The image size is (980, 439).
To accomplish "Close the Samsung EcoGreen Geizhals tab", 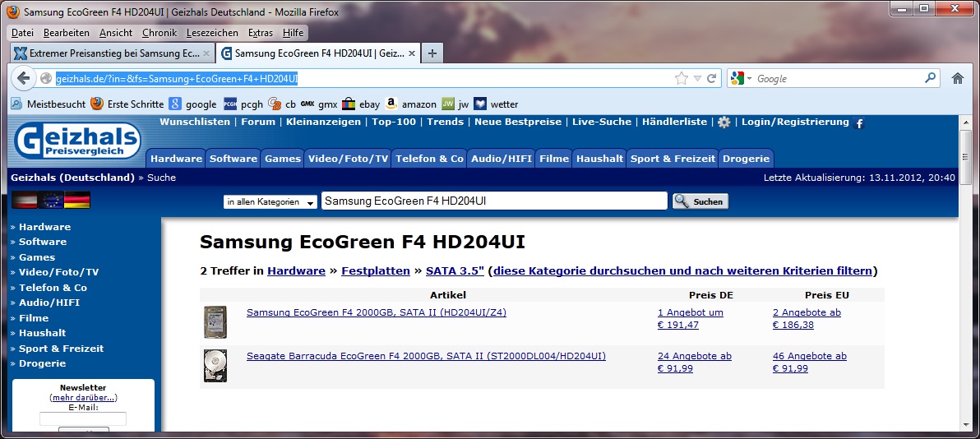I will click(x=412, y=53).
